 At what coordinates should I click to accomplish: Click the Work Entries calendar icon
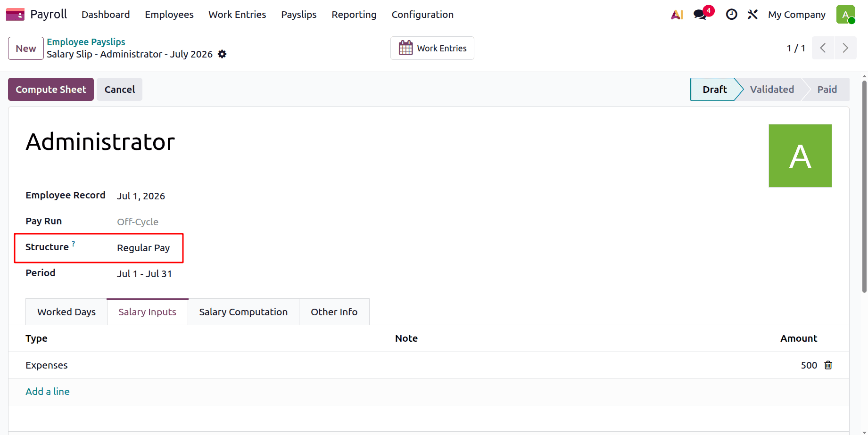pos(405,48)
